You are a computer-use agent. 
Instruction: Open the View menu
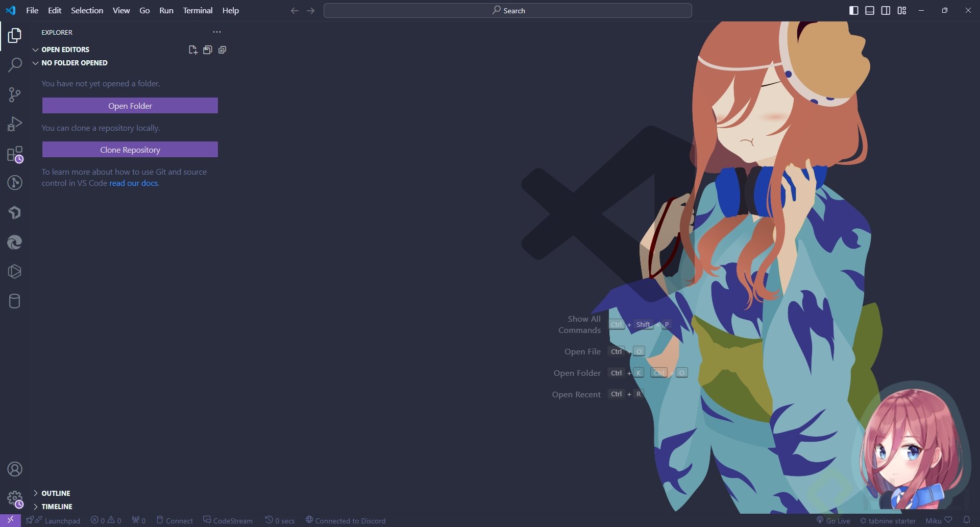click(x=121, y=10)
